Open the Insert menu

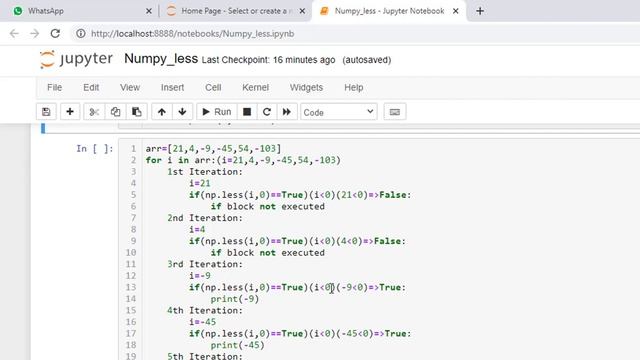click(172, 87)
